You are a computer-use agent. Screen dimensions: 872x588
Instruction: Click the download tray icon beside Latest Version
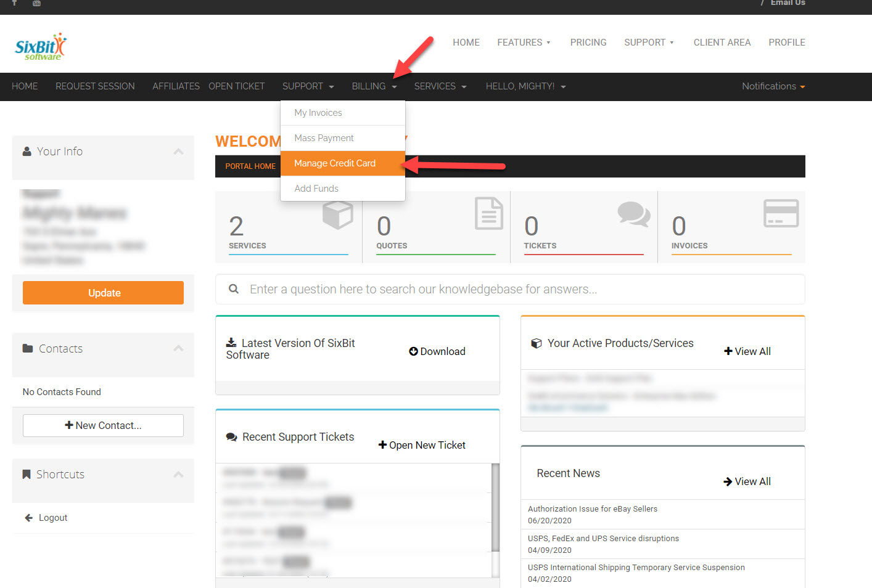(x=231, y=343)
